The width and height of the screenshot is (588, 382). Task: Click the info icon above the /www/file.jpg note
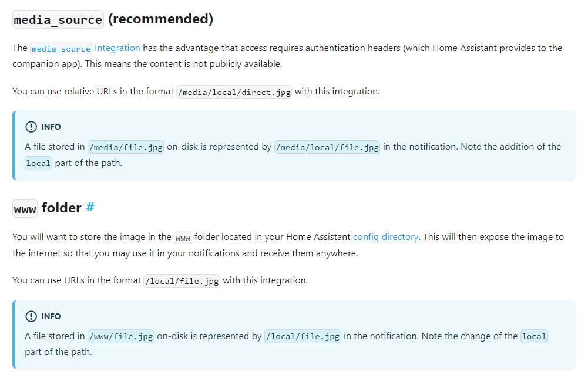click(31, 316)
